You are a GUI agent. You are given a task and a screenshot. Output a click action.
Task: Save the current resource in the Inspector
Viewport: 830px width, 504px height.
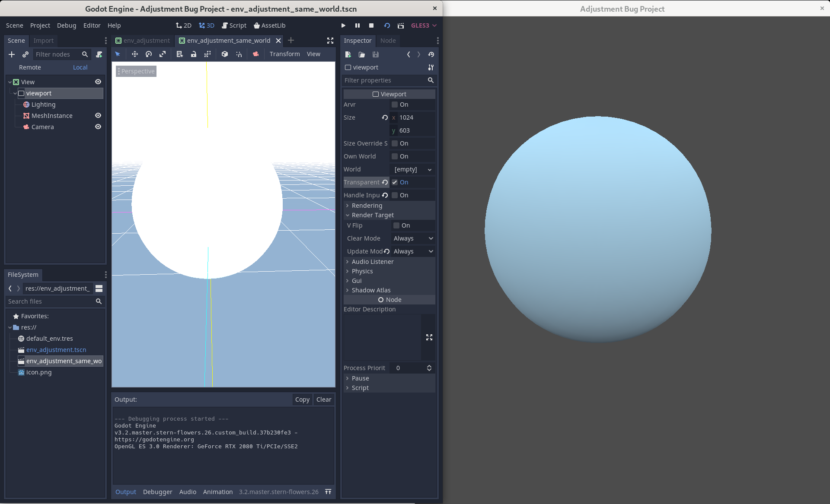(x=376, y=54)
